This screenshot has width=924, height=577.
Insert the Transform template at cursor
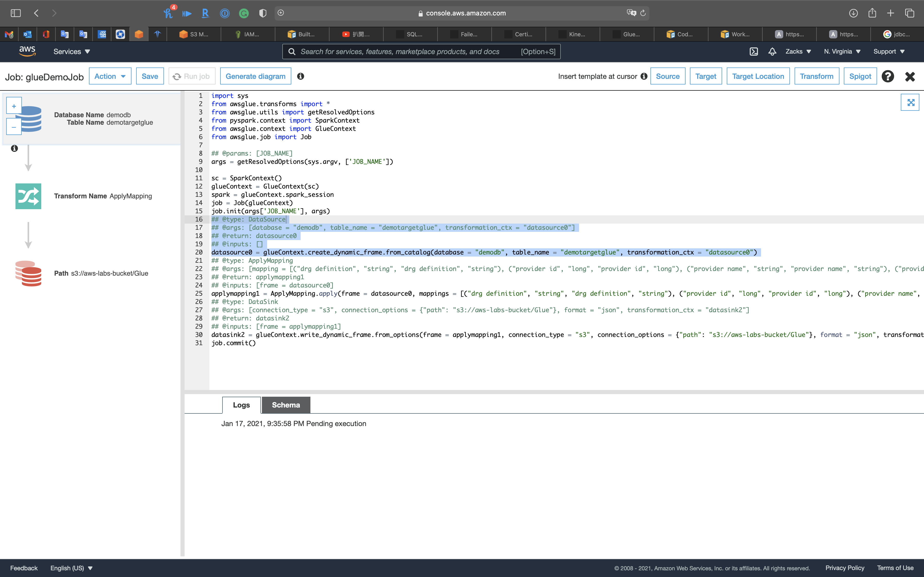point(816,76)
